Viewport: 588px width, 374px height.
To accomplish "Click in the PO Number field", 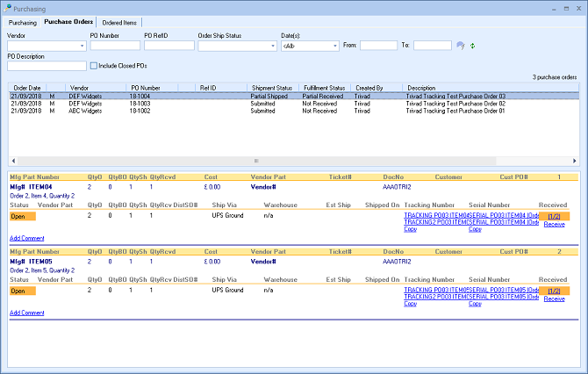I will click(x=115, y=46).
